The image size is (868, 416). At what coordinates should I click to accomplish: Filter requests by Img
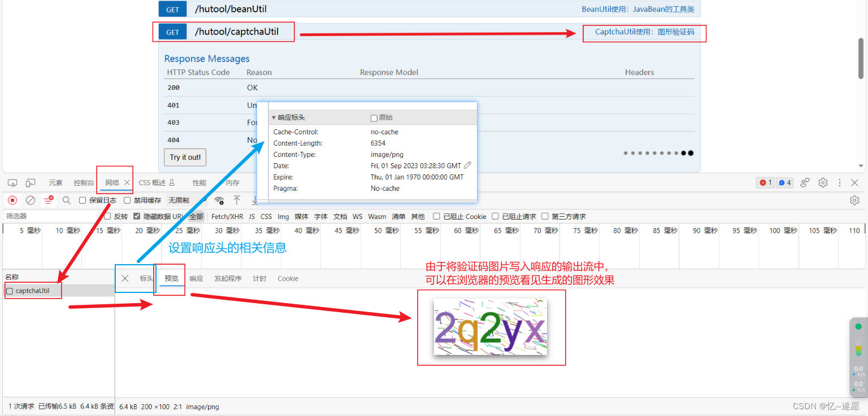[283, 216]
